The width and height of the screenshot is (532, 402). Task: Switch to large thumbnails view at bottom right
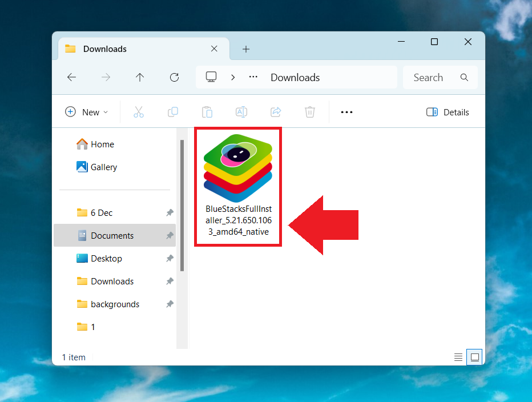pyautogui.click(x=474, y=357)
